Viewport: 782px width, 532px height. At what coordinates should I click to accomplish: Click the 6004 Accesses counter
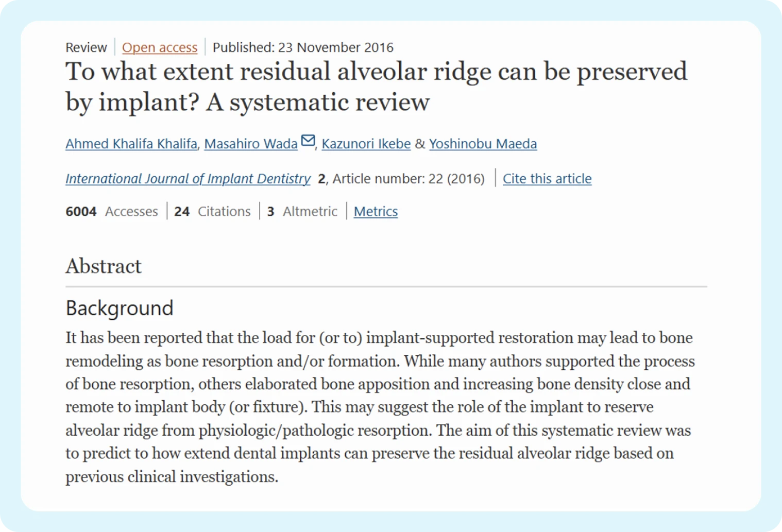111,211
